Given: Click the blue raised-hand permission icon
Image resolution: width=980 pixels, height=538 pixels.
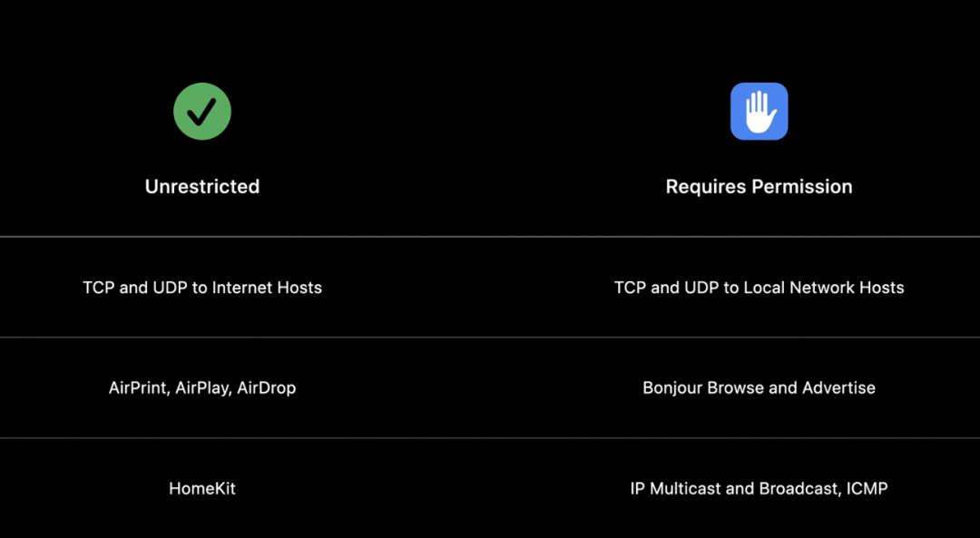Looking at the screenshot, I should (x=759, y=112).
